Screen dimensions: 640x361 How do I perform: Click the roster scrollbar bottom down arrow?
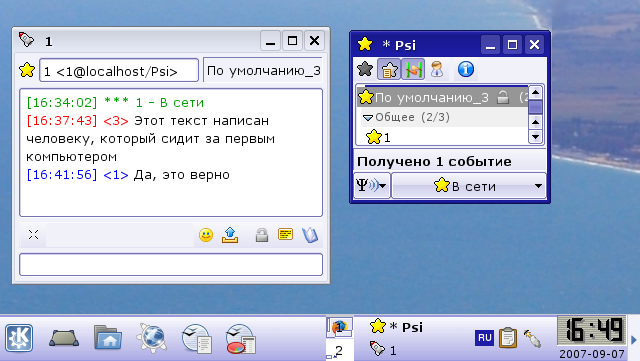click(x=535, y=136)
